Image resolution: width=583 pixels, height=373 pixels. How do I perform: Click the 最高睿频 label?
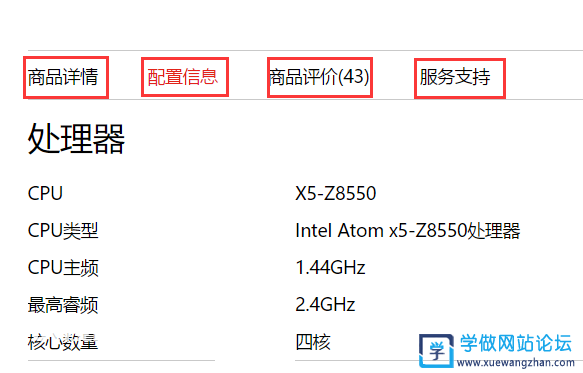63,305
